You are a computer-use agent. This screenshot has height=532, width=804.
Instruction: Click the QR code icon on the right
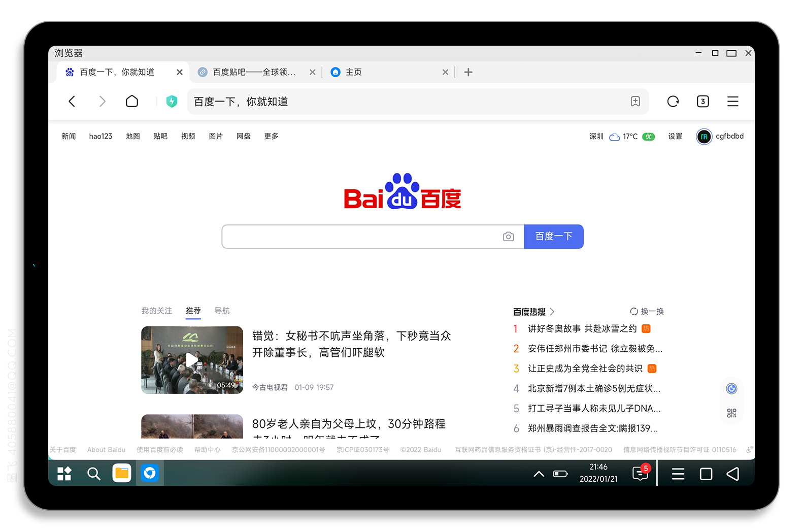[731, 413]
